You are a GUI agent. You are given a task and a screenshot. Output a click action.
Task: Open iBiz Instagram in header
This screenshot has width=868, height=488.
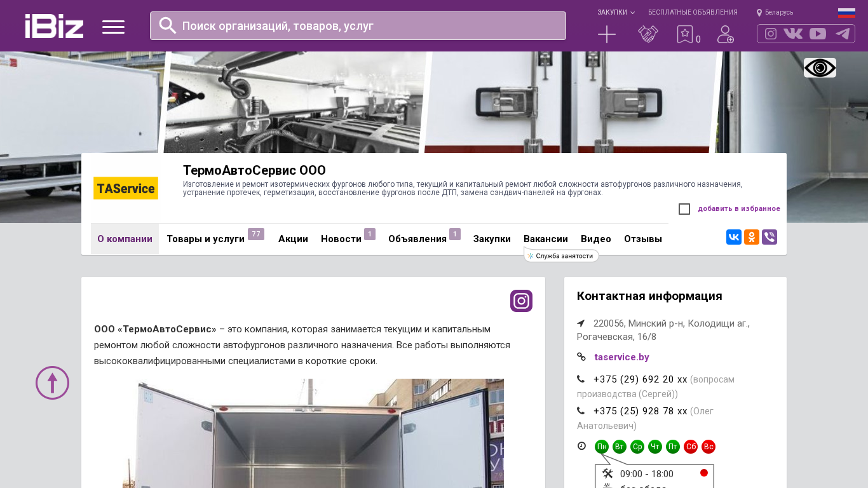tap(771, 34)
